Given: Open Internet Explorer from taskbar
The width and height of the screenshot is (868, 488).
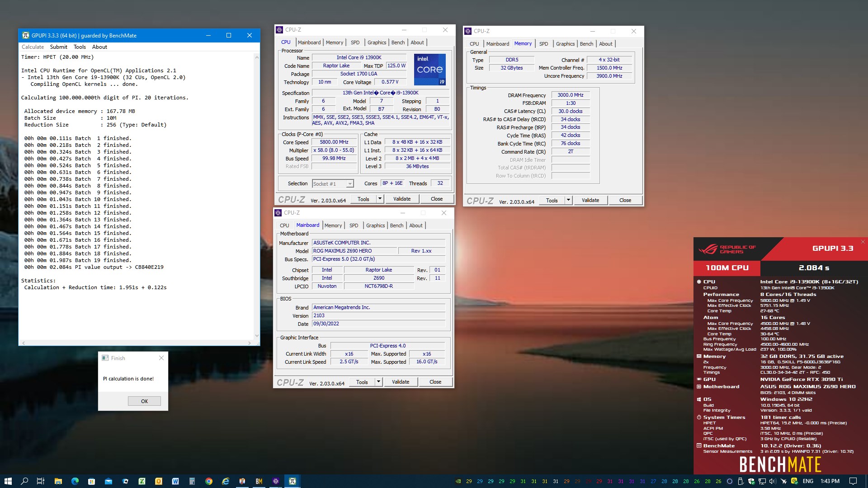Looking at the screenshot, I should click(225, 481).
